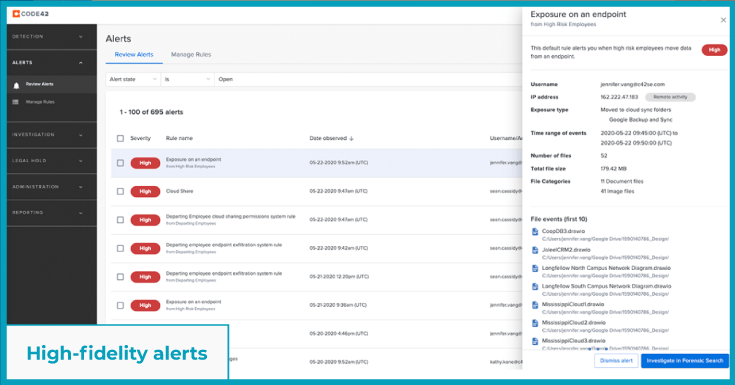
Task: Click the file icon for MississippiCloud2.drawio
Action: (x=535, y=324)
